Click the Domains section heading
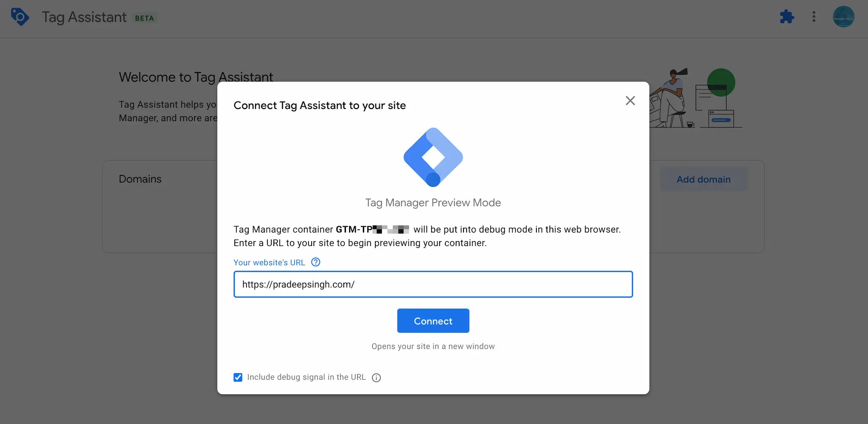Viewport: 868px width, 424px height. click(x=140, y=178)
